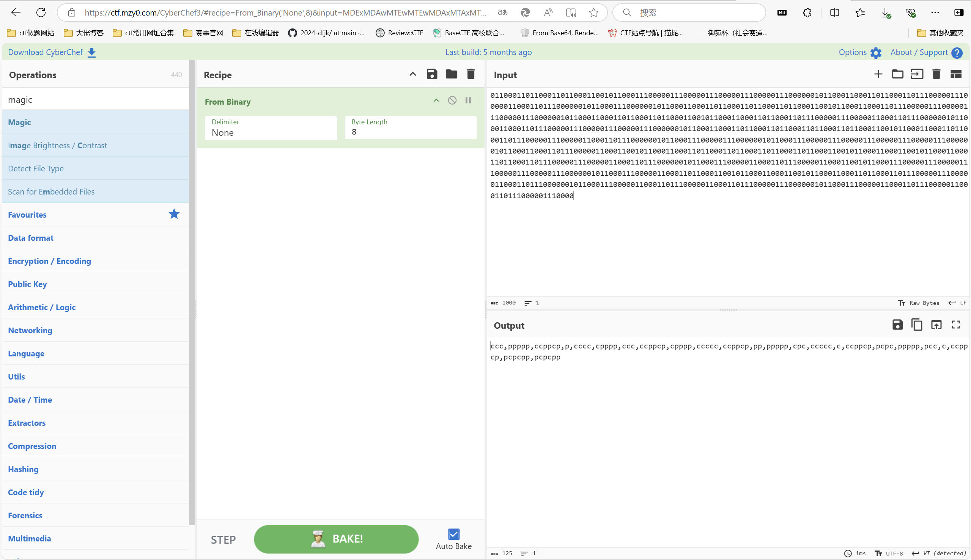Open the Forensics category
The image size is (971, 560).
pyautogui.click(x=96, y=515)
